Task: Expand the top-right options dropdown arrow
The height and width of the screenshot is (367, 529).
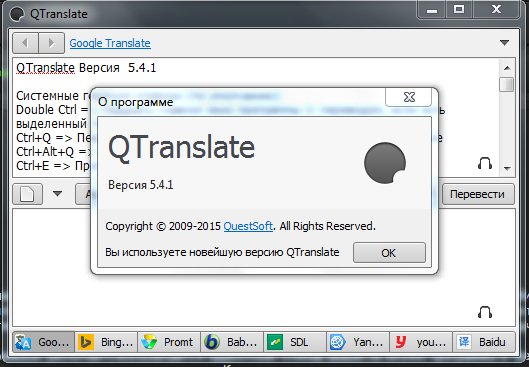Action: point(504,43)
